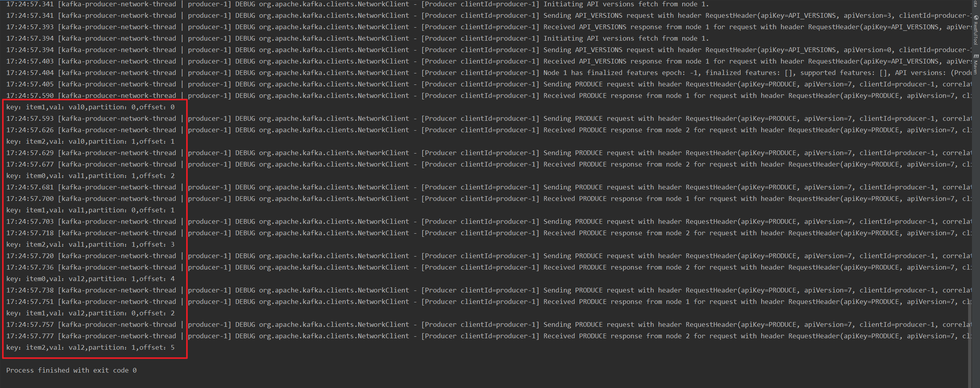Click the log line timestamped 17:24:57.718
980x388 pixels.
point(489,233)
